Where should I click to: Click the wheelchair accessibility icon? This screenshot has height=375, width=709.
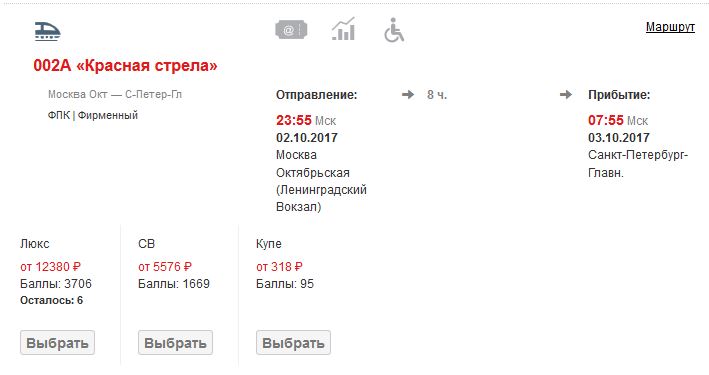(394, 30)
